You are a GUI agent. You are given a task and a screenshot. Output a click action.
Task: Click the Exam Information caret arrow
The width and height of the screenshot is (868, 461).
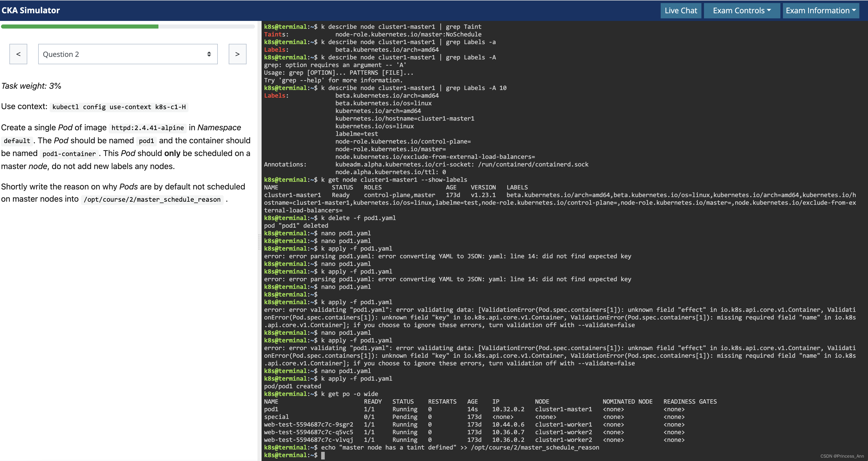854,10
